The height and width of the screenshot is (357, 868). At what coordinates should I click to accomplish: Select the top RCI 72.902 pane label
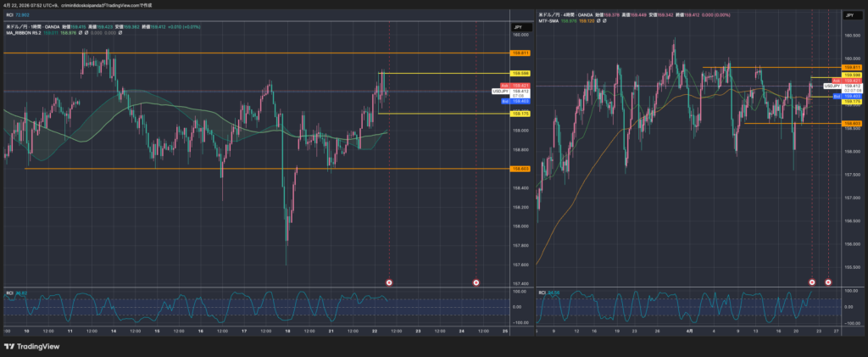click(x=17, y=15)
